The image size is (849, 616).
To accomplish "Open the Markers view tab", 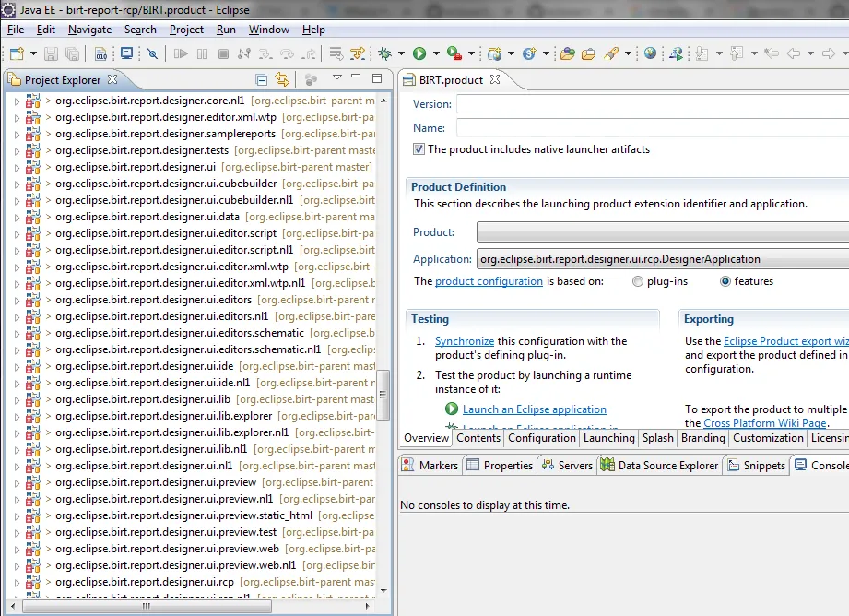I will tap(431, 466).
